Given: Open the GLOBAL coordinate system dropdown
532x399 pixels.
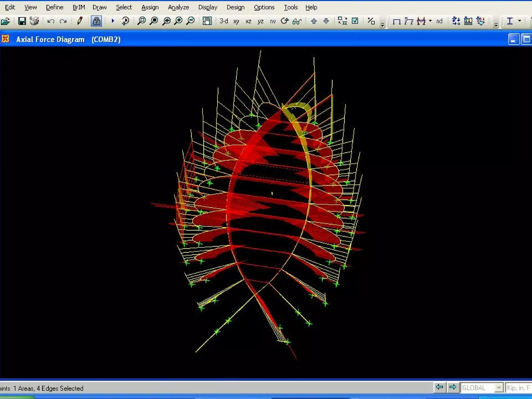Looking at the screenshot, I should tap(498, 388).
